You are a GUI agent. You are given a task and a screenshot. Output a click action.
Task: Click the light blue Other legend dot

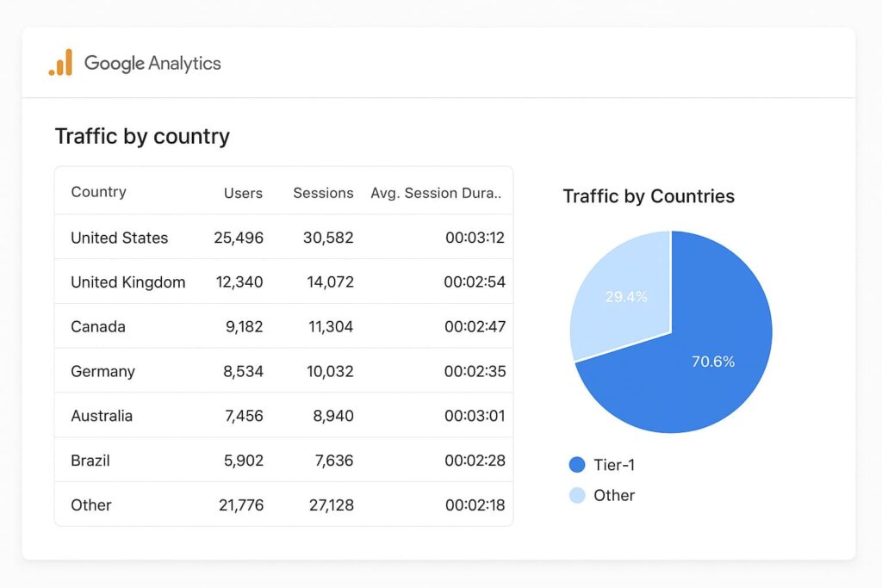(x=577, y=495)
